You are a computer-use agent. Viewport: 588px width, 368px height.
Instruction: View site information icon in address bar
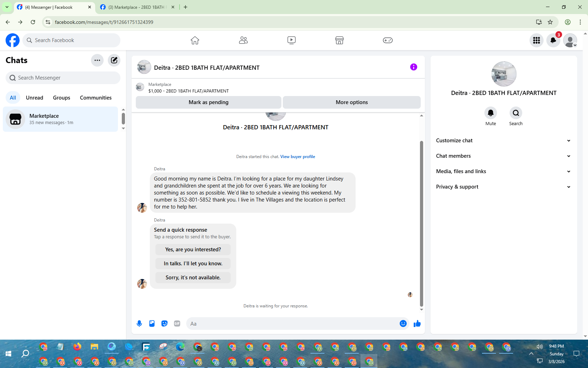[48, 22]
